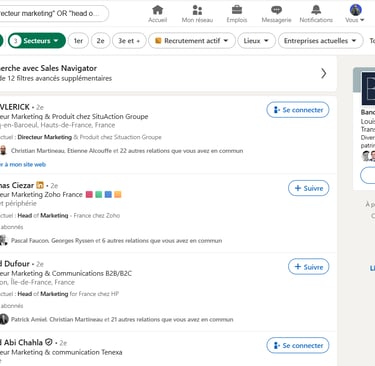This screenshot has height=366, width=375.
Task: Click the verified shield beside Abi Chahla
Action: pyautogui.click(x=49, y=342)
